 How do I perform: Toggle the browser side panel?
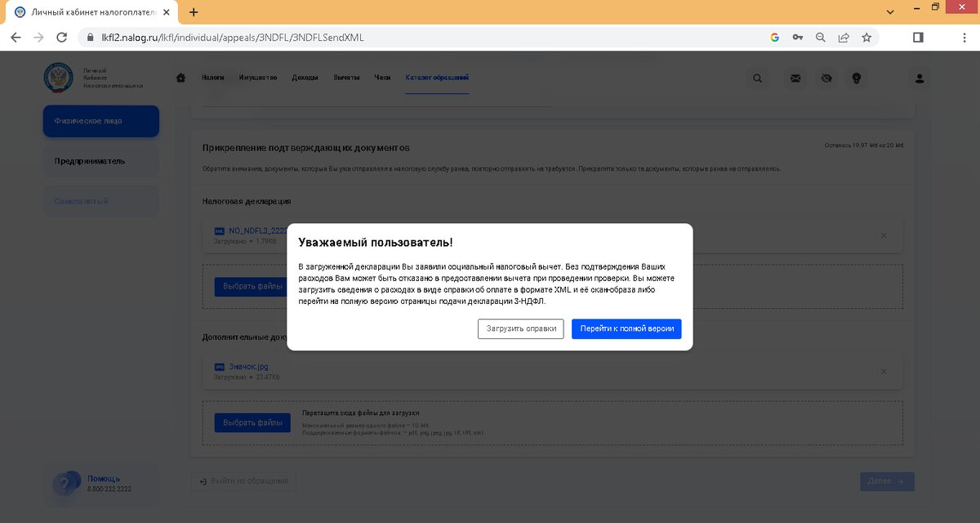(918, 38)
